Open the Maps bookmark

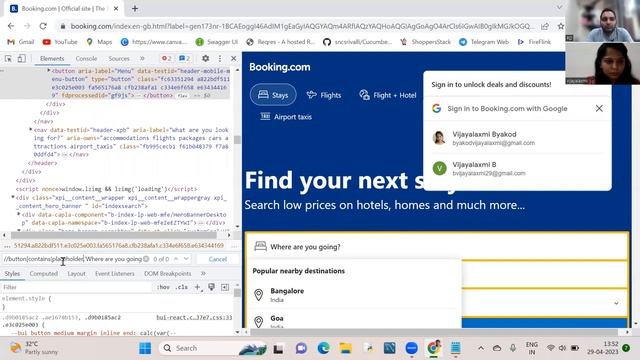(99, 42)
